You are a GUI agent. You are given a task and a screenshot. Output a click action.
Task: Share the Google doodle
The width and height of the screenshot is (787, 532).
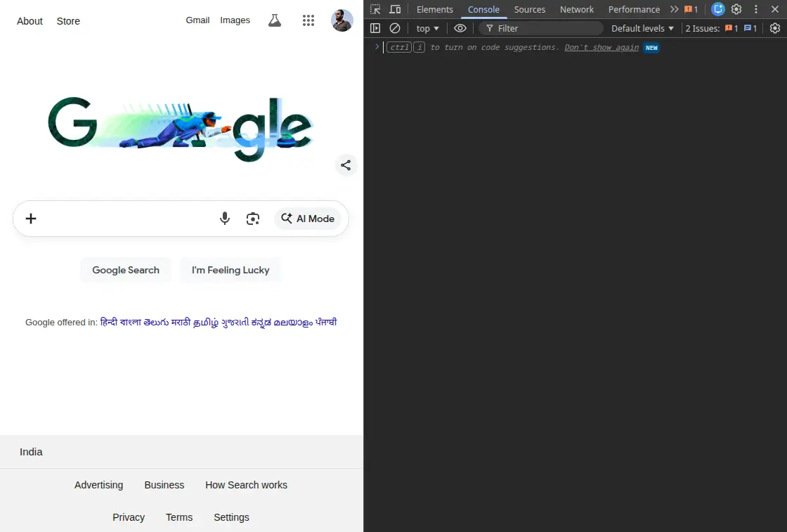pos(346,165)
